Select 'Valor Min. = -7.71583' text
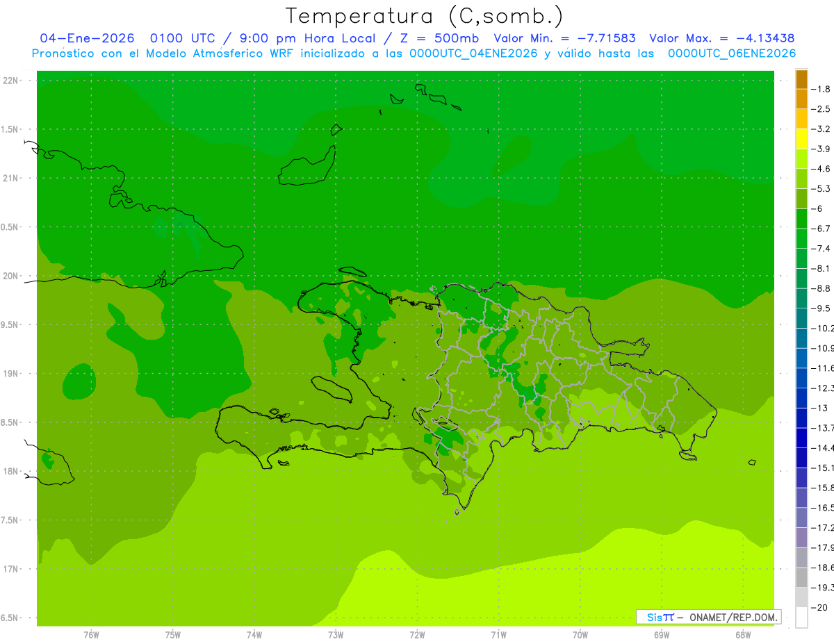The height and width of the screenshot is (644, 834). click(x=564, y=38)
